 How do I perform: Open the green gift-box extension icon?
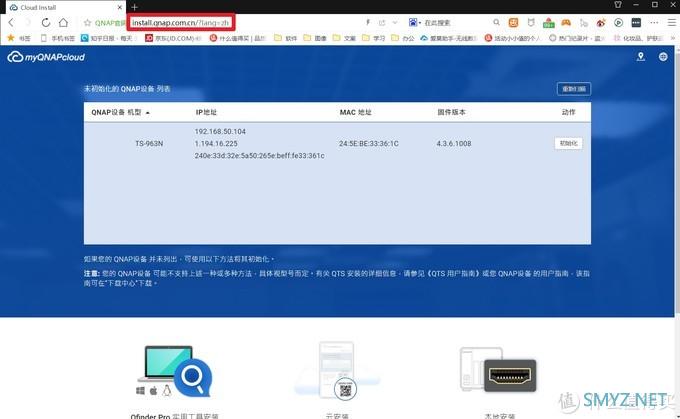pos(549,23)
